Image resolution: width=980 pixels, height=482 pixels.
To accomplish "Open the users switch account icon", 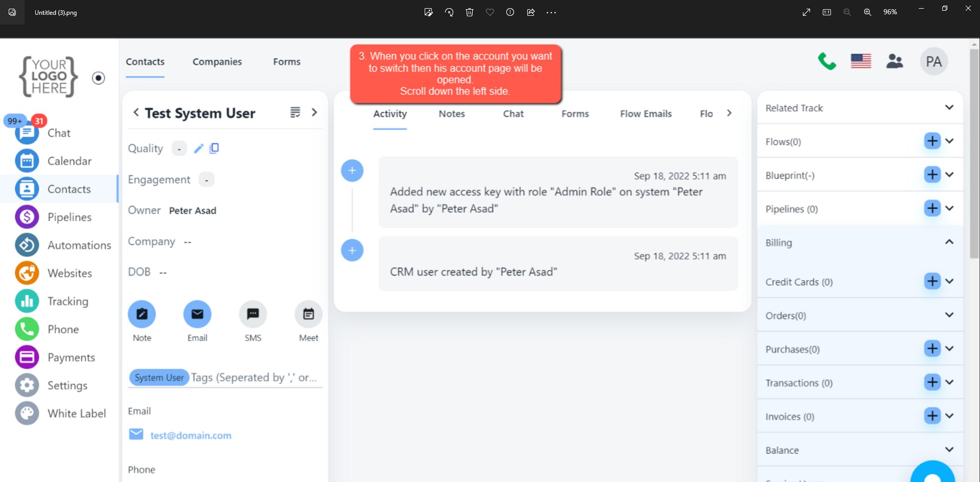I will pyautogui.click(x=894, y=62).
